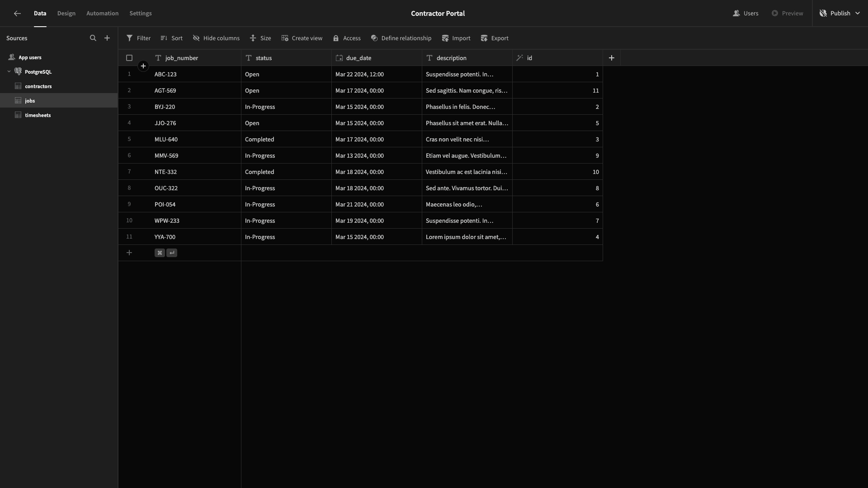Select cell WPW-233
868x488 pixels.
click(196, 221)
